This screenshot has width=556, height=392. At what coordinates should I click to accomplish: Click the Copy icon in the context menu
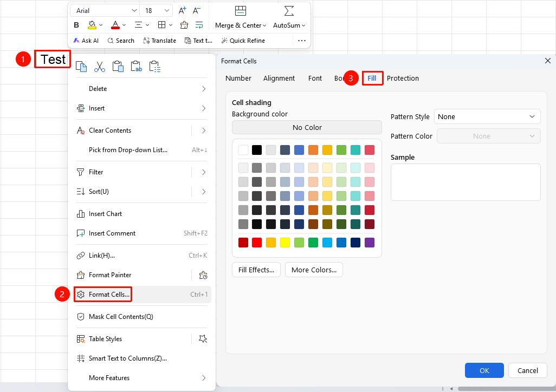pos(81,67)
